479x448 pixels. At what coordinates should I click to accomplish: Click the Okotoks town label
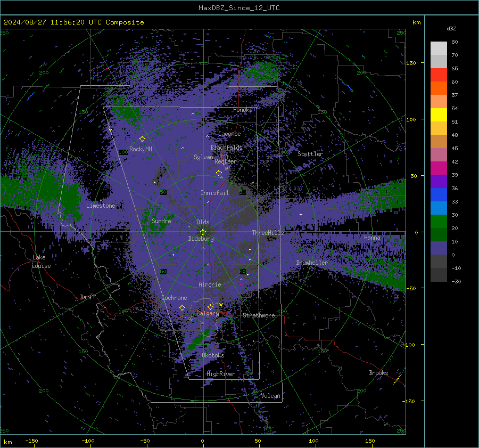click(x=213, y=355)
